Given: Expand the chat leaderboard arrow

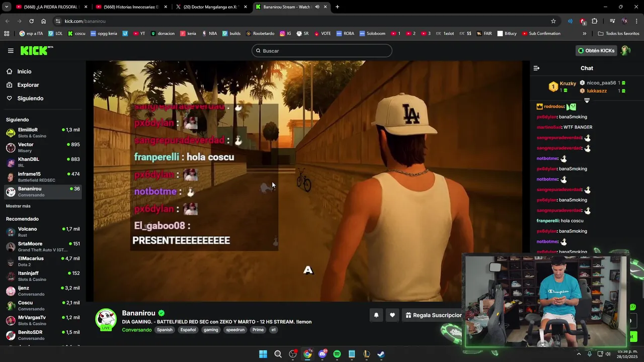Looking at the screenshot, I should point(587,101).
